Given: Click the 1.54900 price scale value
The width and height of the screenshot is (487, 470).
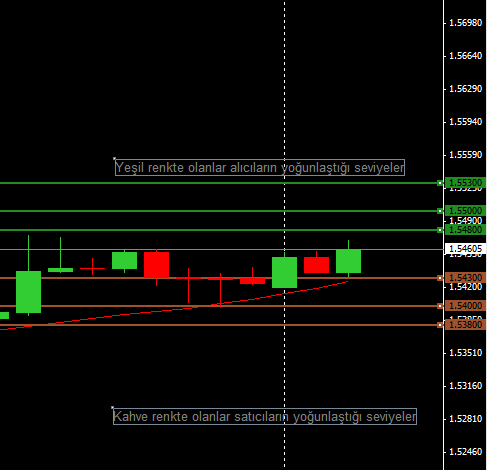Looking at the screenshot, I should point(465,221).
